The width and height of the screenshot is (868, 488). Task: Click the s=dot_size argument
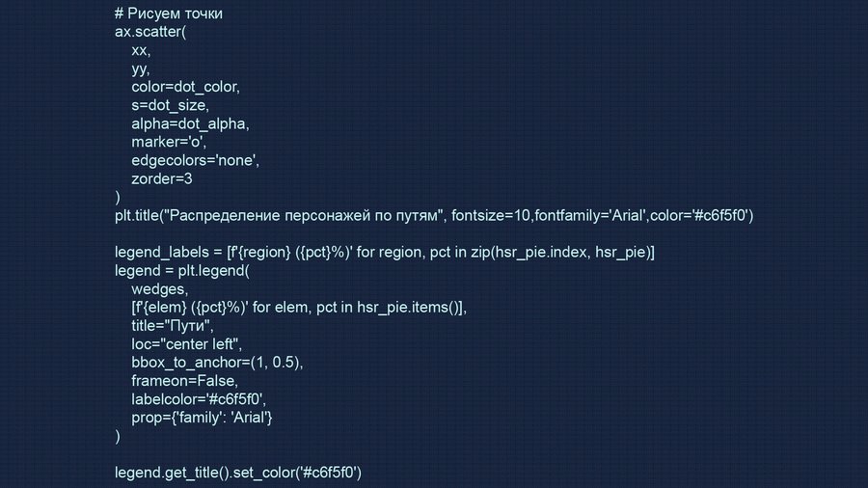pos(171,105)
